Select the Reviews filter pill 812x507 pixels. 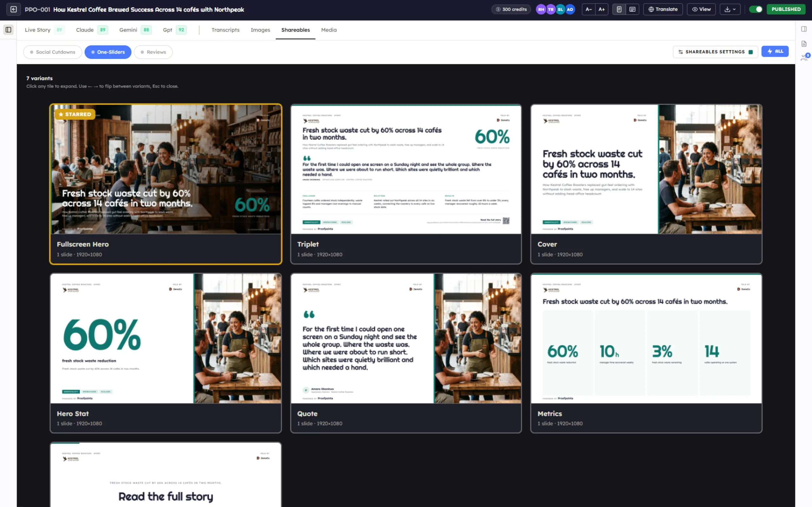(153, 52)
